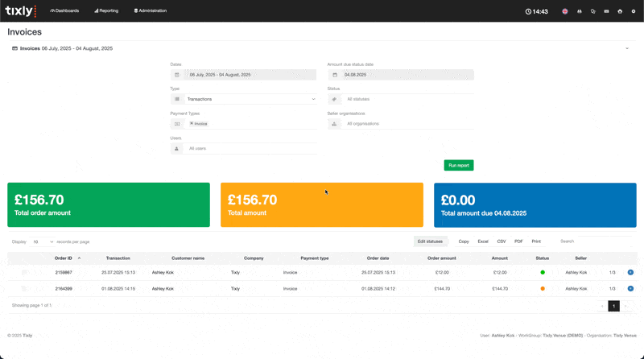The width and height of the screenshot is (644, 359).
Task: Click order ID 2159867
Action: [64, 272]
